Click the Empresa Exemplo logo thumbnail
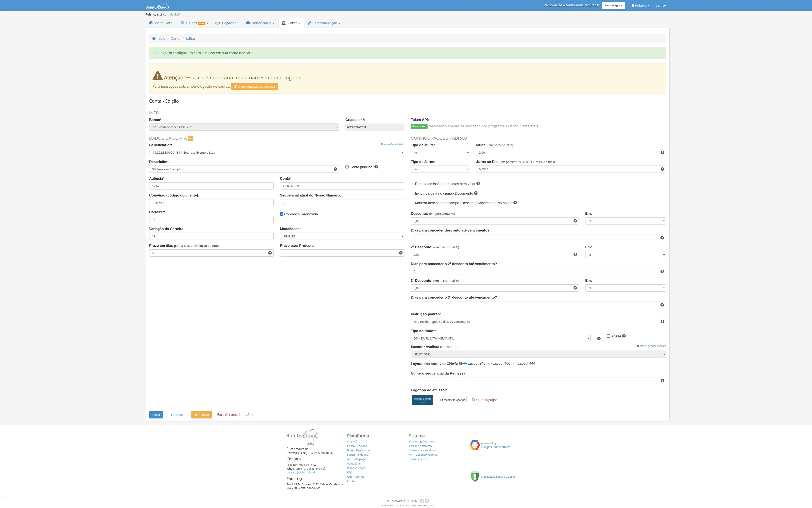The image size is (812, 508). coord(422,400)
